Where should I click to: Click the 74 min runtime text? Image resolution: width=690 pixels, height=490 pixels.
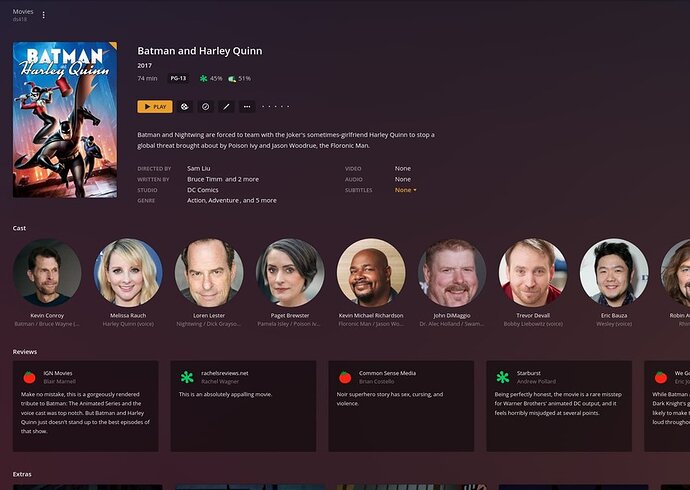(147, 78)
